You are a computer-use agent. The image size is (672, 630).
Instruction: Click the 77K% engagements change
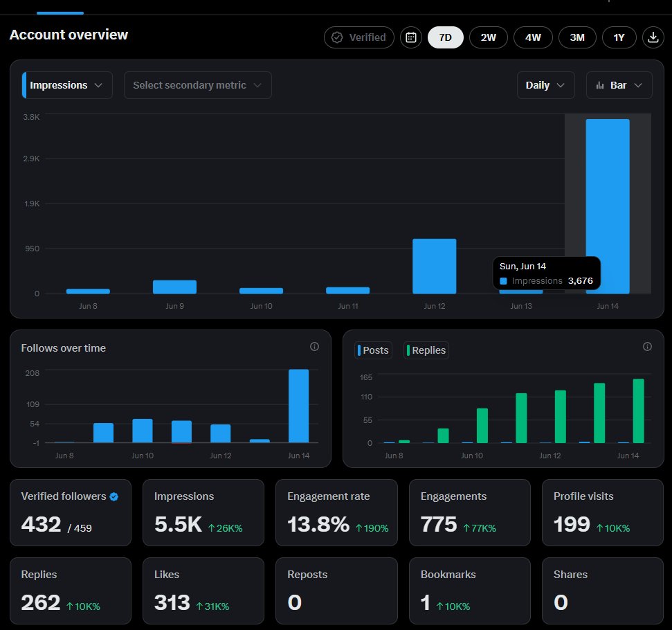[480, 528]
